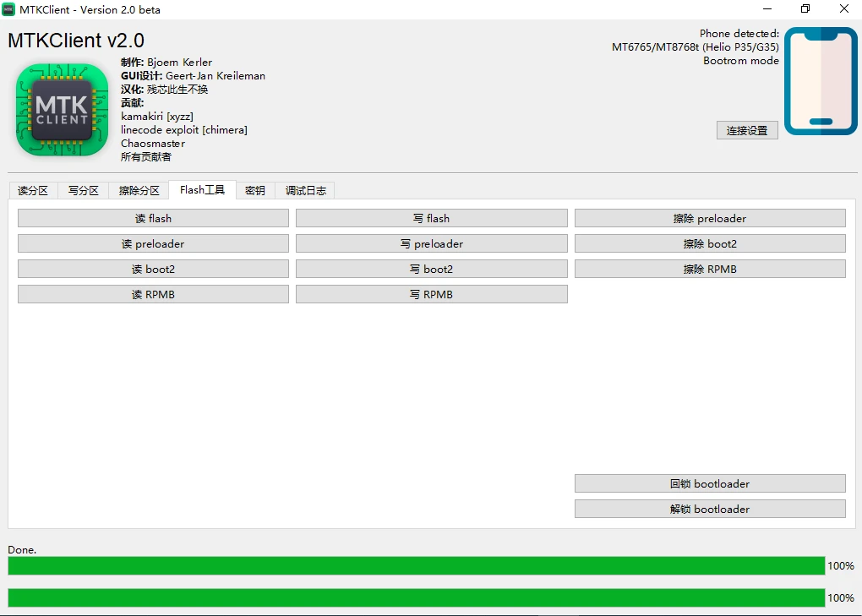Click the GUI设计: Geert-Jan Kreileman line
862x616 pixels.
193,76
